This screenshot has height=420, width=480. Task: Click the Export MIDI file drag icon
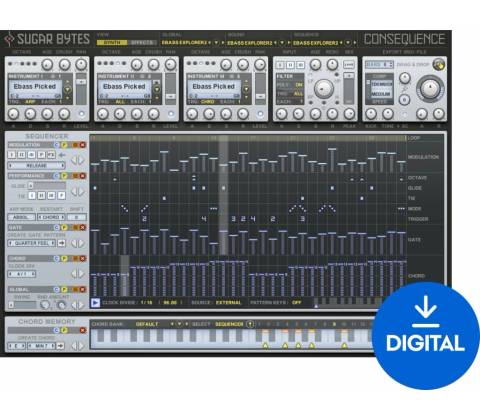tap(439, 64)
